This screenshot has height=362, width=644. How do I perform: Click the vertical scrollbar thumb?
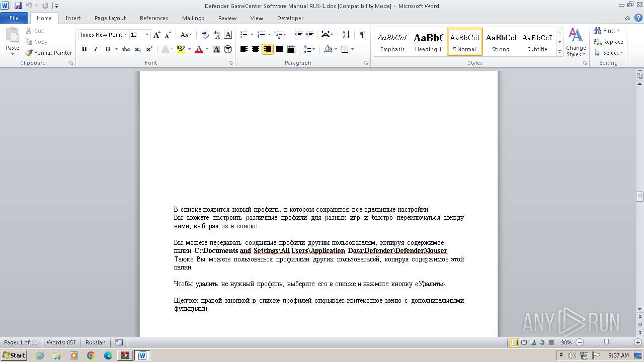639,196
